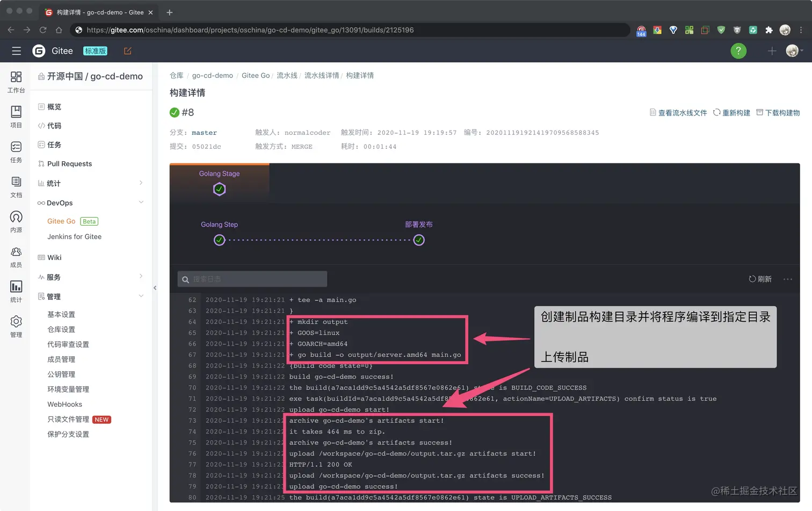This screenshot has height=511, width=812.
Task: Open the hamburger menu in Gitee header
Action: pos(17,51)
